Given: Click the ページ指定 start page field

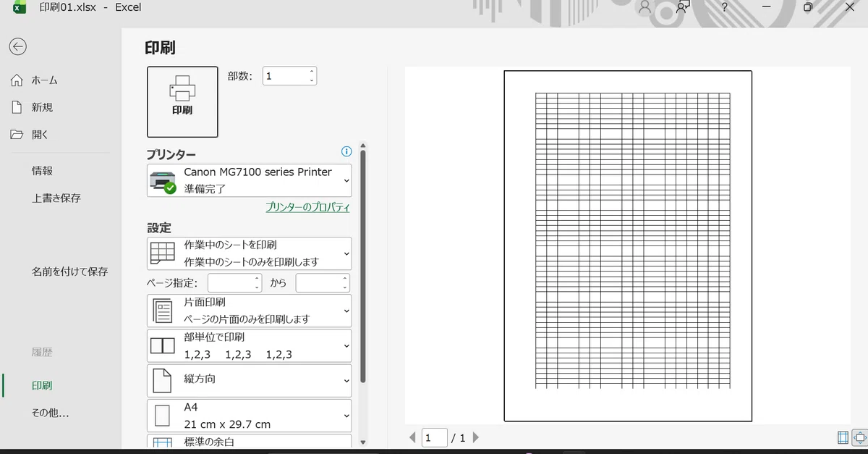Looking at the screenshot, I should pos(235,283).
